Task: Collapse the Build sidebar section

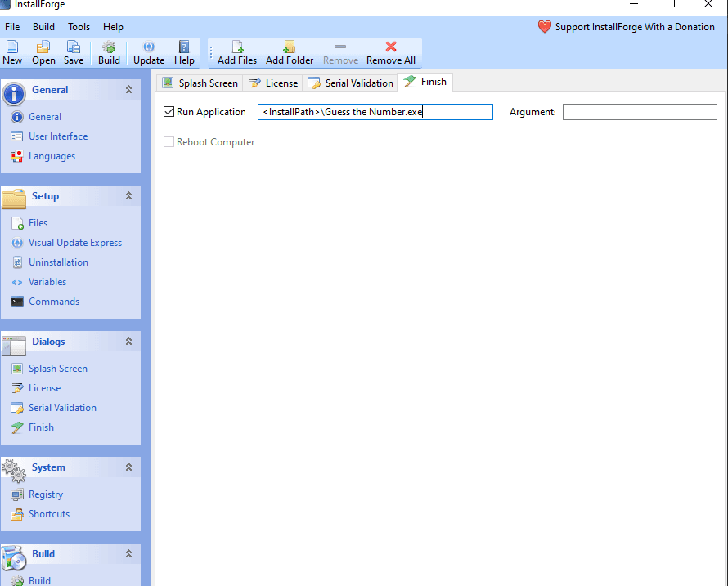Action: [128, 554]
